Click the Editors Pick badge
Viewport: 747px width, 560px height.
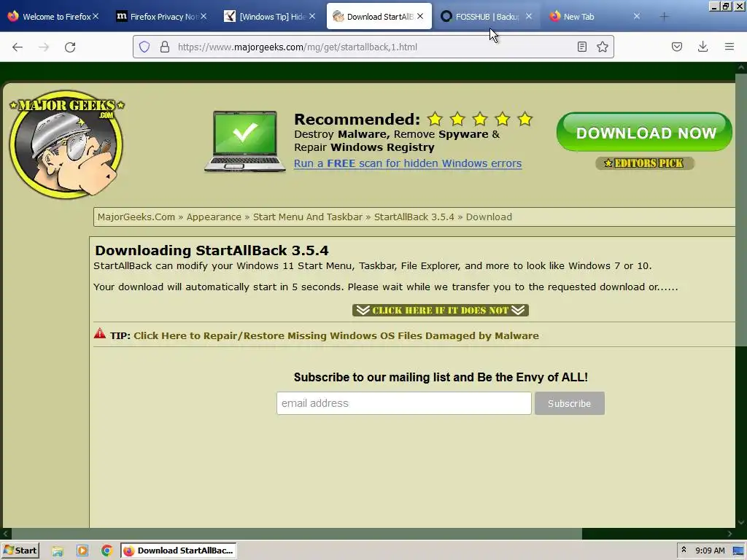pyautogui.click(x=645, y=163)
